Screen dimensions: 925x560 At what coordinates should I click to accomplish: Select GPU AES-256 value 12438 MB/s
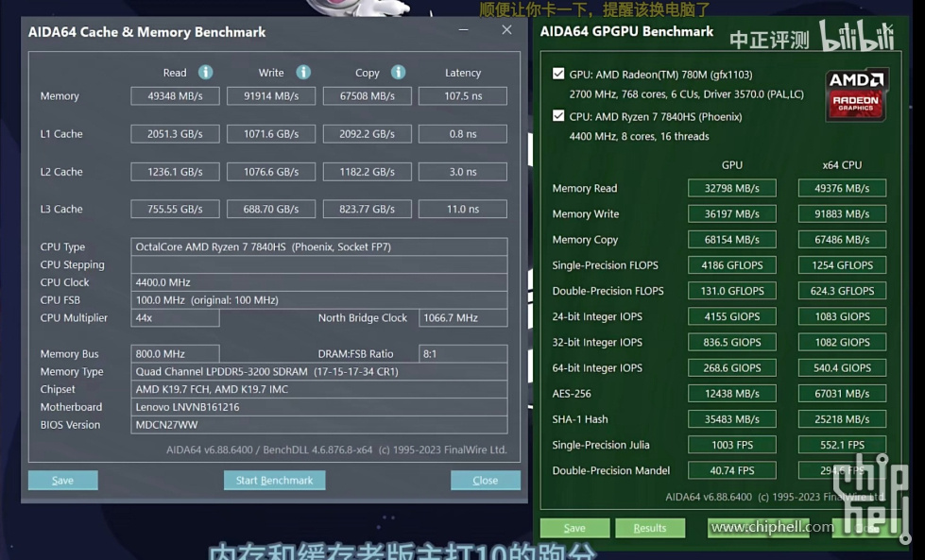pos(732,393)
